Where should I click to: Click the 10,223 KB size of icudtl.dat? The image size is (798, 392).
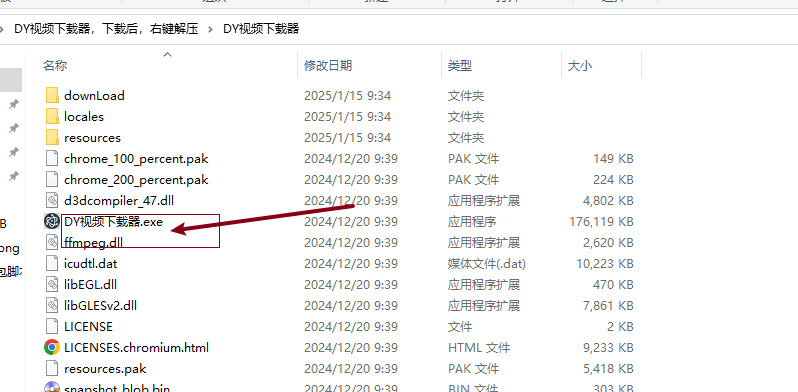pyautogui.click(x=605, y=264)
